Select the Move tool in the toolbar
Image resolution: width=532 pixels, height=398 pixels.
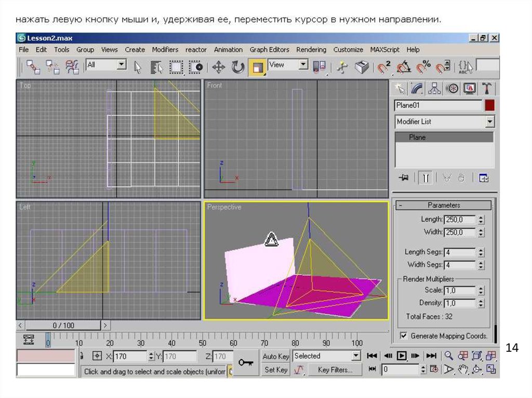219,67
